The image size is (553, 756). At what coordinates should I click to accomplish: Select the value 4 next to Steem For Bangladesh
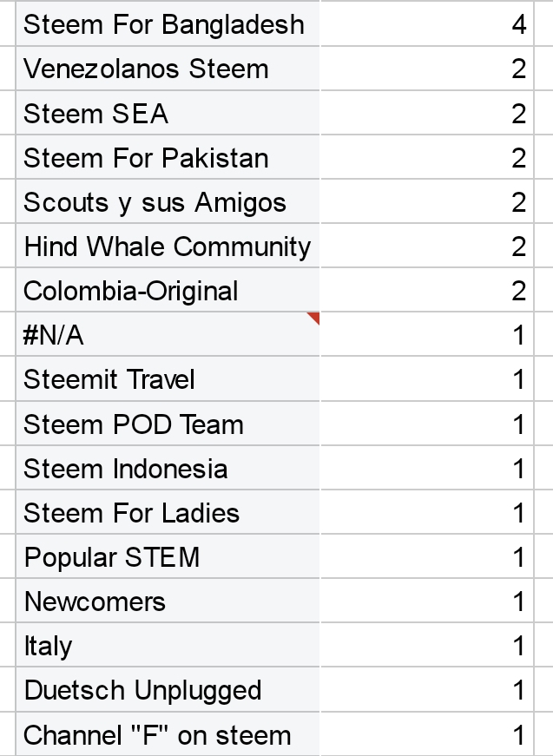click(425, 24)
